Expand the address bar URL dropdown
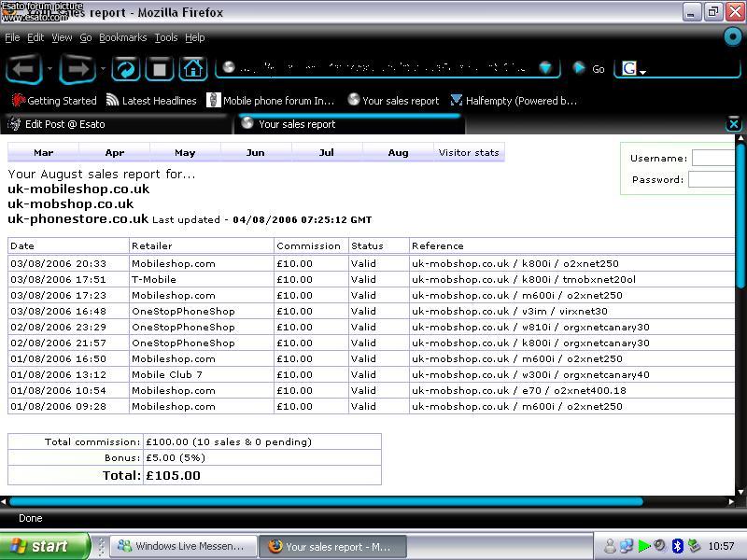The width and height of the screenshot is (747, 560). (x=546, y=68)
